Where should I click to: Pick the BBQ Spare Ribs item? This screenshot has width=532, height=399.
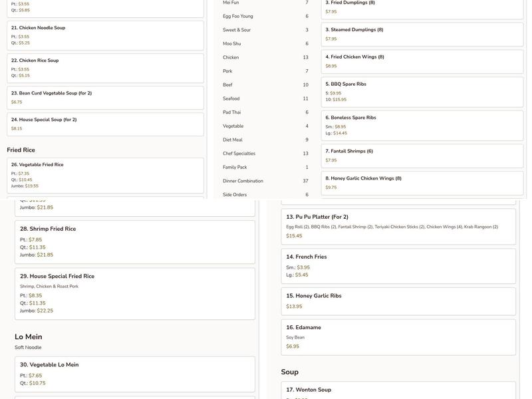422,92
